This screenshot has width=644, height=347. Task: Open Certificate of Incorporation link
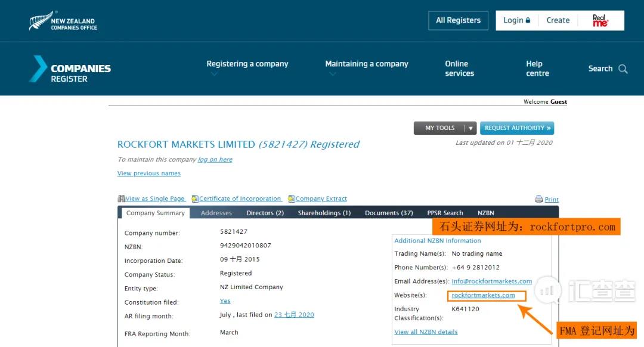240,199
